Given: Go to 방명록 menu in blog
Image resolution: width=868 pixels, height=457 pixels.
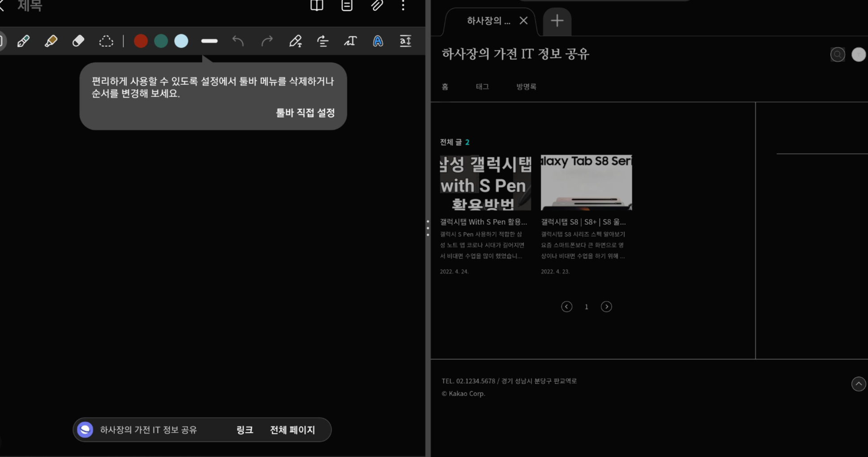Looking at the screenshot, I should pos(526,87).
